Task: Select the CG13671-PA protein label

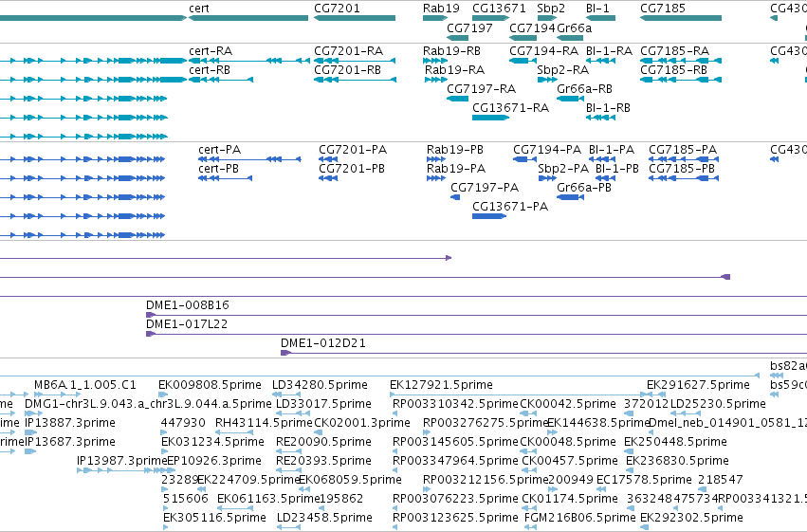Action: (510, 207)
